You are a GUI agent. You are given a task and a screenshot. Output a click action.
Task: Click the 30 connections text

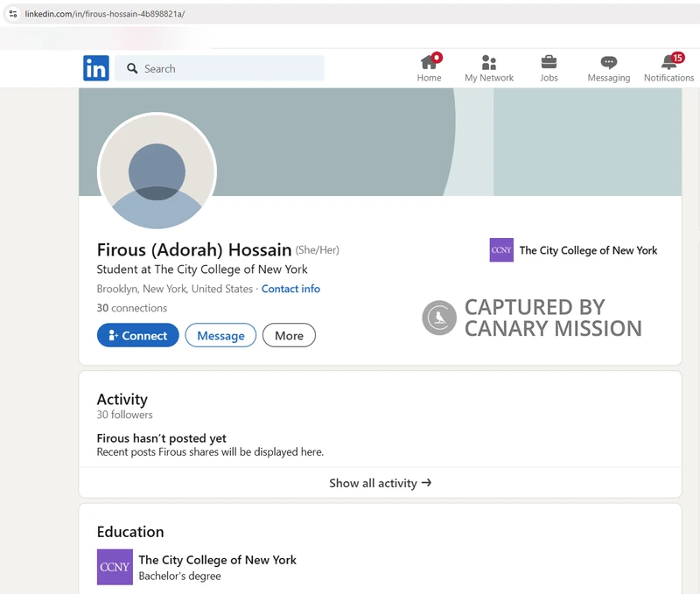coord(132,308)
